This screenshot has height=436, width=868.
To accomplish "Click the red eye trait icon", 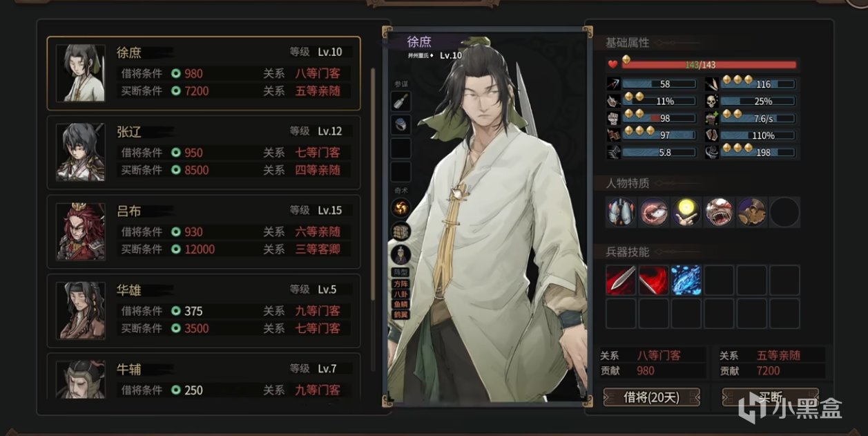I will [x=654, y=212].
